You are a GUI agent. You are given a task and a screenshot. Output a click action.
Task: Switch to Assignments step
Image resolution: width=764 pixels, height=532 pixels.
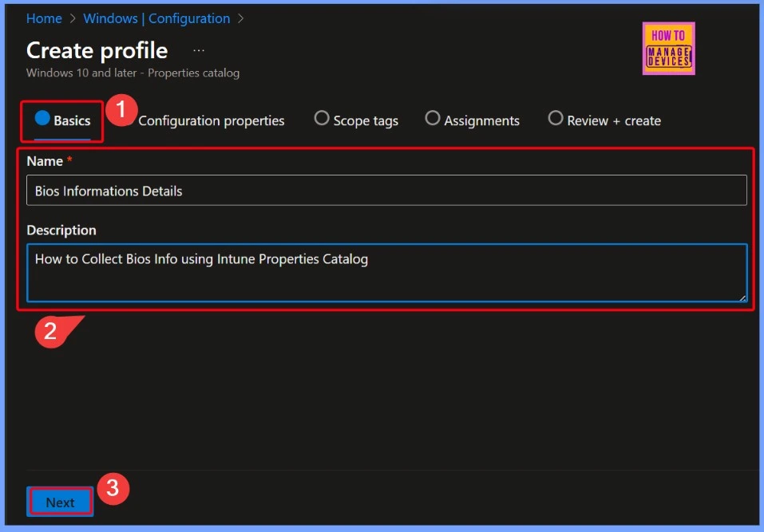pyautogui.click(x=472, y=120)
